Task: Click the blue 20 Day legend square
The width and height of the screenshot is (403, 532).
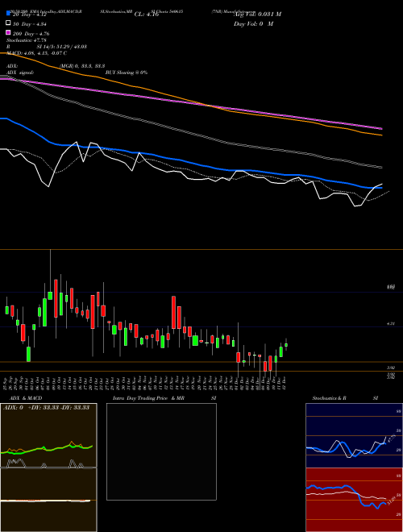Action: [x=8, y=14]
